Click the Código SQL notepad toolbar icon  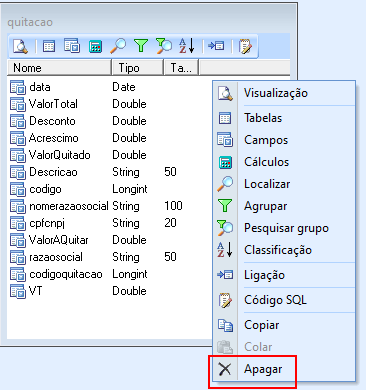(245, 46)
